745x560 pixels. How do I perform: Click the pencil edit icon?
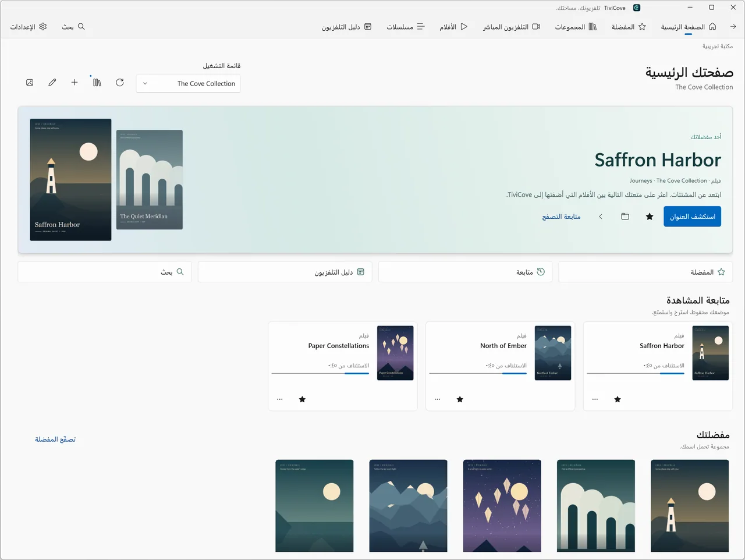(52, 83)
